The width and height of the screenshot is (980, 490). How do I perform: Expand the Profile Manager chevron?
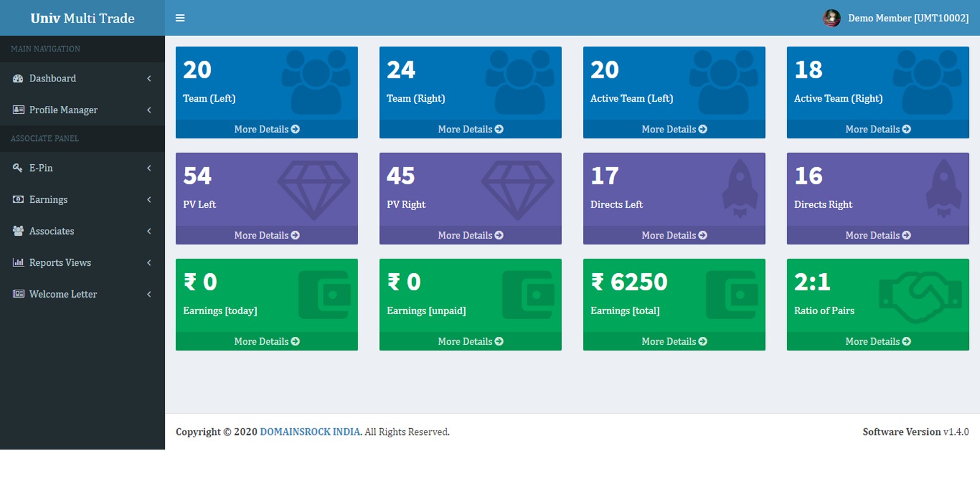pos(149,110)
